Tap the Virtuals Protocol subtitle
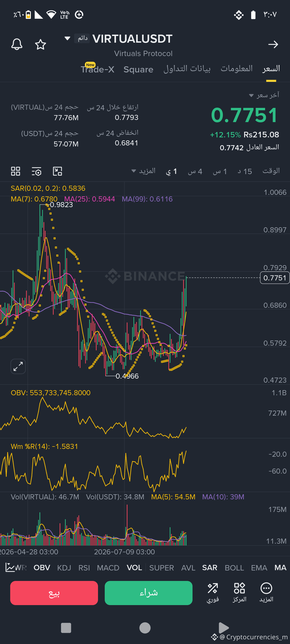290x644 pixels. tap(143, 54)
